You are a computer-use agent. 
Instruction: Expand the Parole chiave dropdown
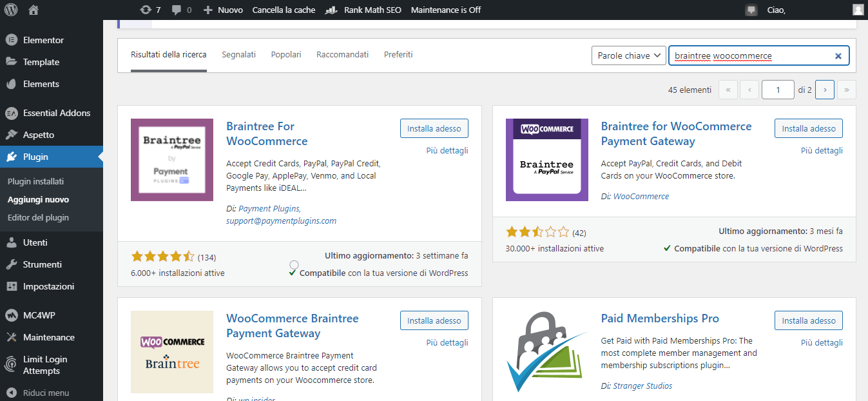tap(628, 56)
